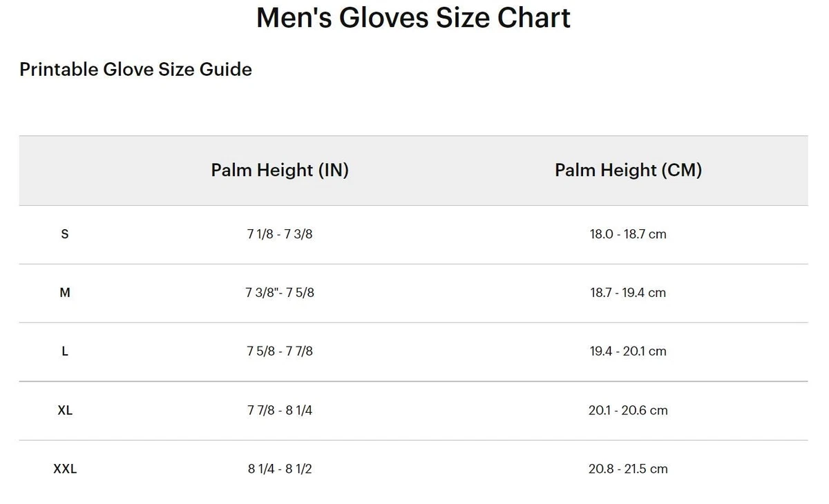Viewport: 829px width, 504px height.
Task: Select the 7 5/8 - 7 7/8 inch value
Action: tap(280, 351)
